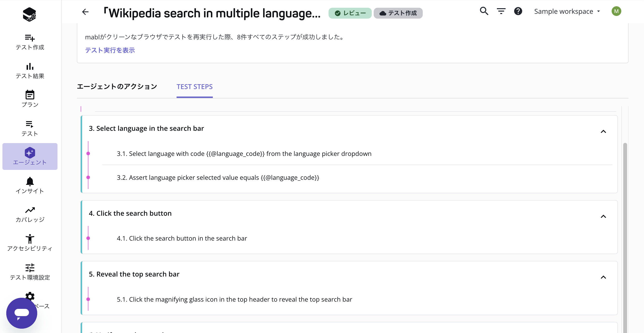Open the help question mark icon

(518, 11)
